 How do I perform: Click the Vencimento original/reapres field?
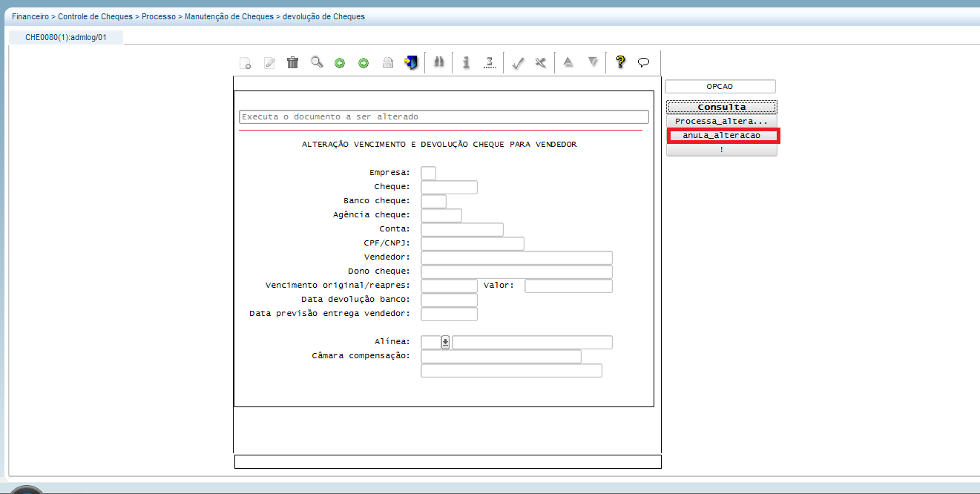click(x=449, y=286)
